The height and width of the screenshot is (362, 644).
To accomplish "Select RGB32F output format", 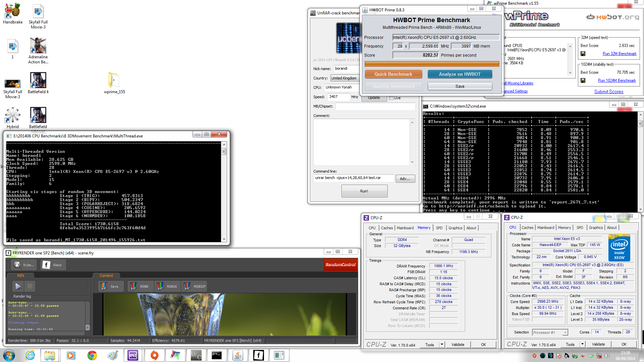I will tap(195, 286).
